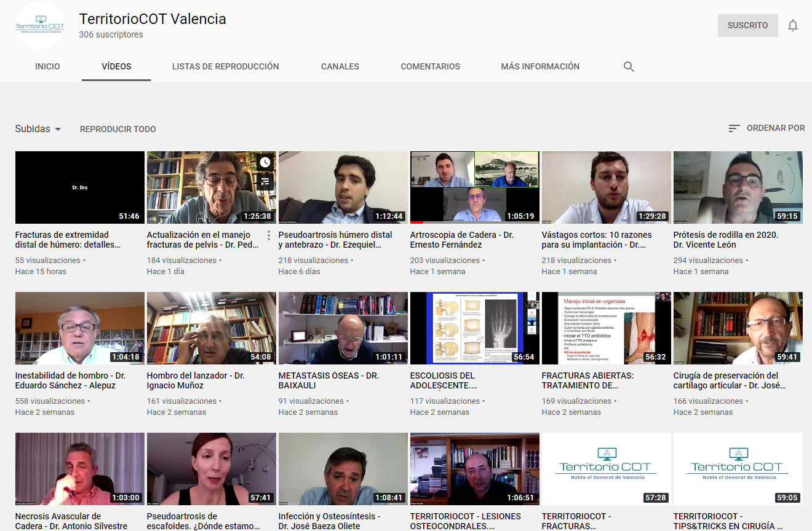Open the Listas de Reproducción tab
The image size is (812, 531).
pyautogui.click(x=225, y=66)
